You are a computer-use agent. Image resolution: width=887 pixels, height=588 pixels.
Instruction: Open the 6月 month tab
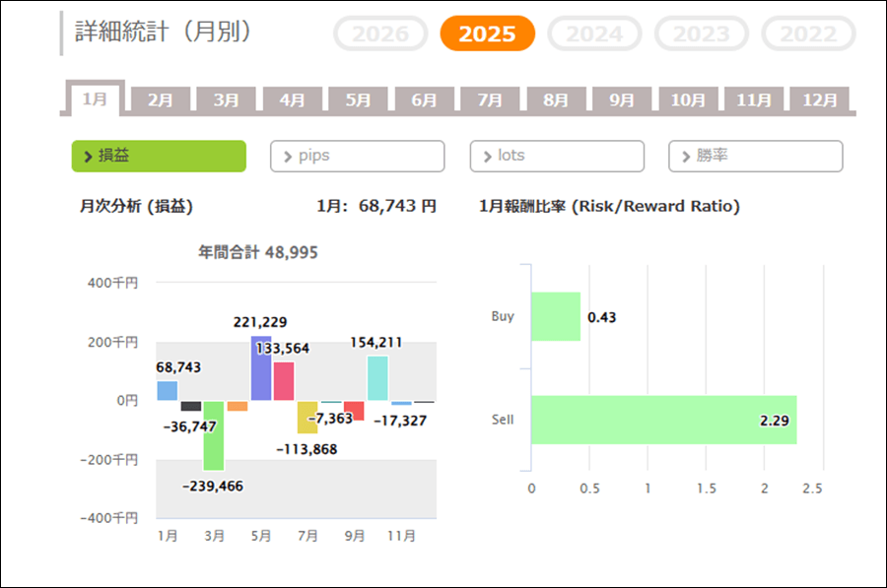(425, 100)
